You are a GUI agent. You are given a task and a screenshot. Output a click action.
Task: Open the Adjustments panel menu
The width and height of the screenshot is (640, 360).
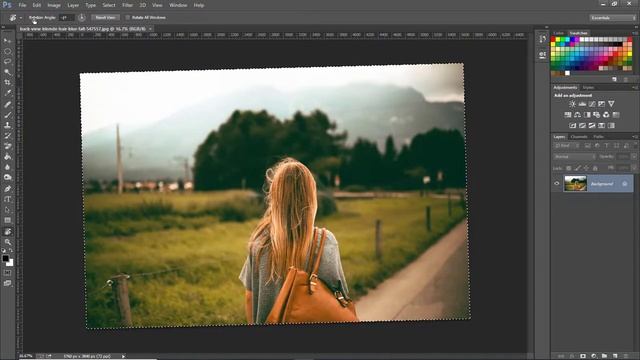pos(635,88)
